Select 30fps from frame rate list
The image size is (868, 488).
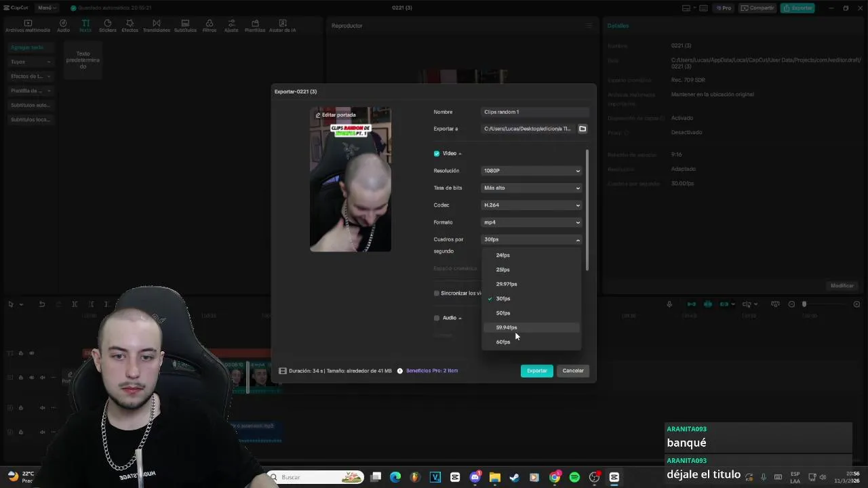tap(531, 299)
